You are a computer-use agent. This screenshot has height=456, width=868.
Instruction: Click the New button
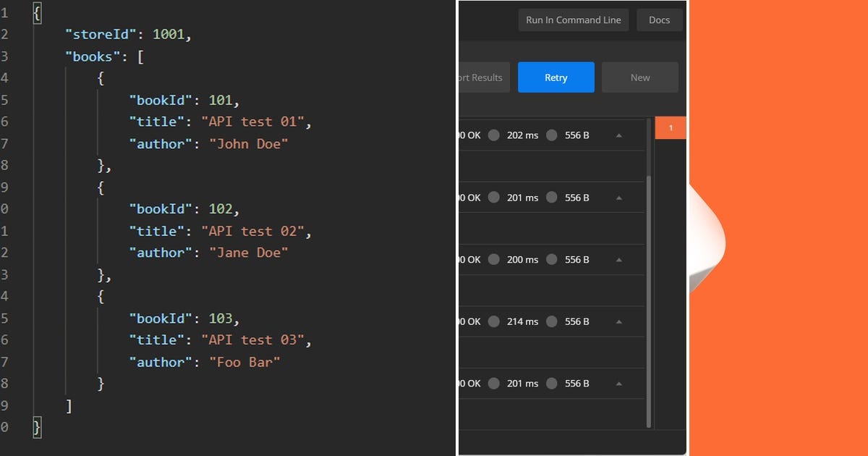click(640, 77)
